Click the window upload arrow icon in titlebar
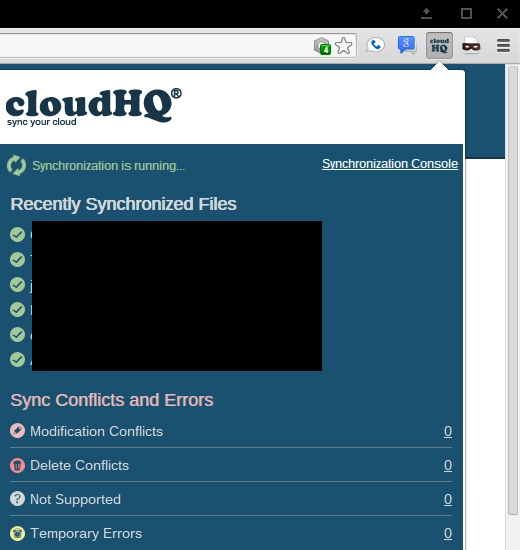 point(426,14)
